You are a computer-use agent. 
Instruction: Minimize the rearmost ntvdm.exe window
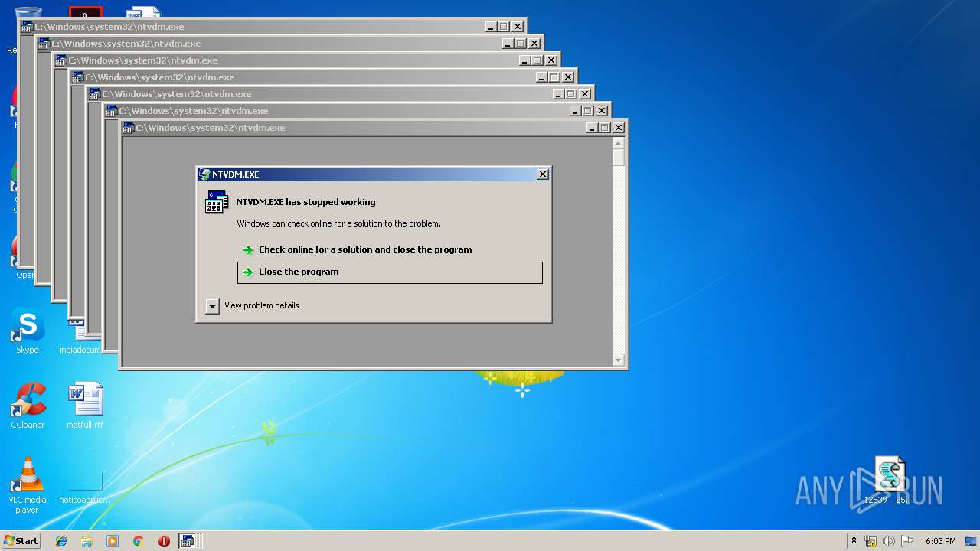[491, 27]
